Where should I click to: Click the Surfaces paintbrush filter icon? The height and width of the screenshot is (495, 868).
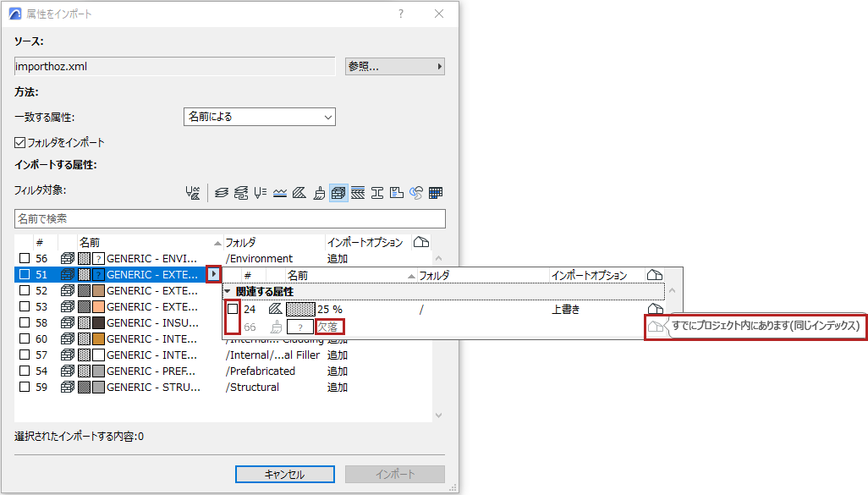pos(319,192)
